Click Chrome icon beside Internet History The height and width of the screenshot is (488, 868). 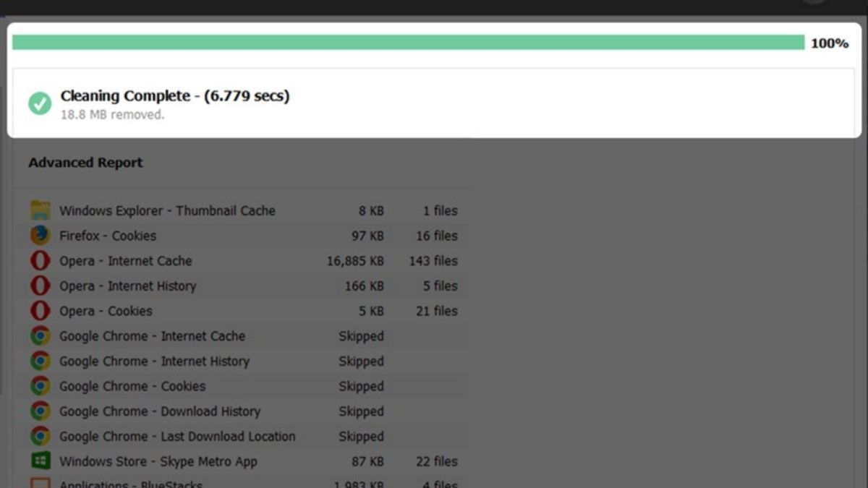(41, 361)
